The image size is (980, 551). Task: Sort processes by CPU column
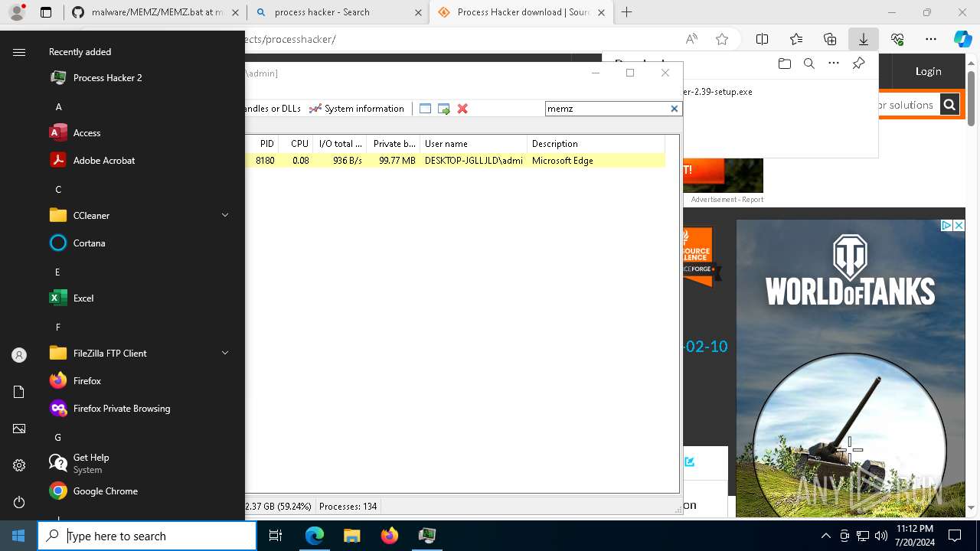[299, 144]
